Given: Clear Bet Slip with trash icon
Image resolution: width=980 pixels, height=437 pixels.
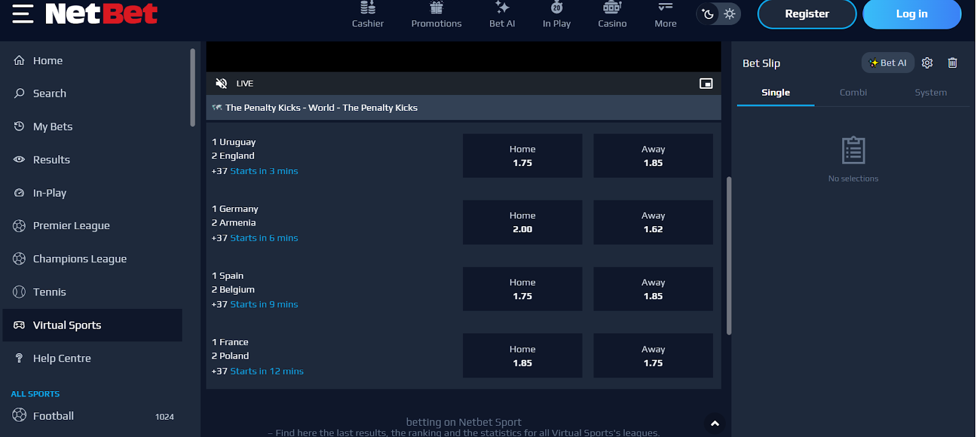Looking at the screenshot, I should pos(952,63).
